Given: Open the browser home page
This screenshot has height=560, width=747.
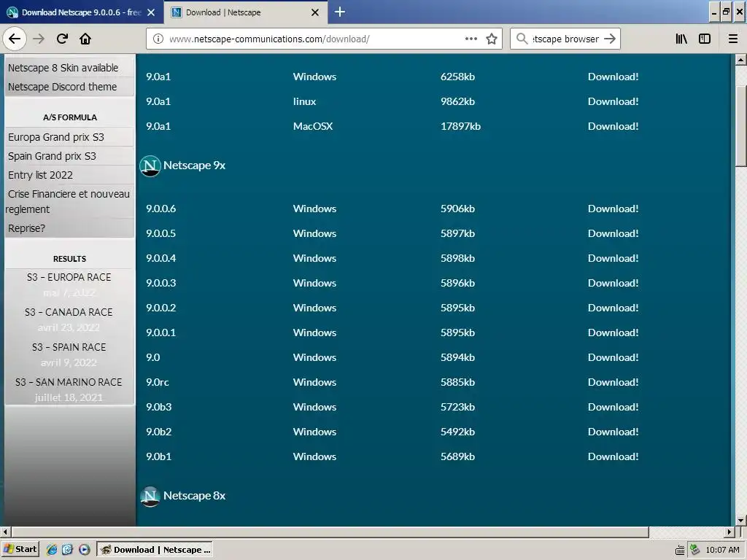Looking at the screenshot, I should (85, 39).
